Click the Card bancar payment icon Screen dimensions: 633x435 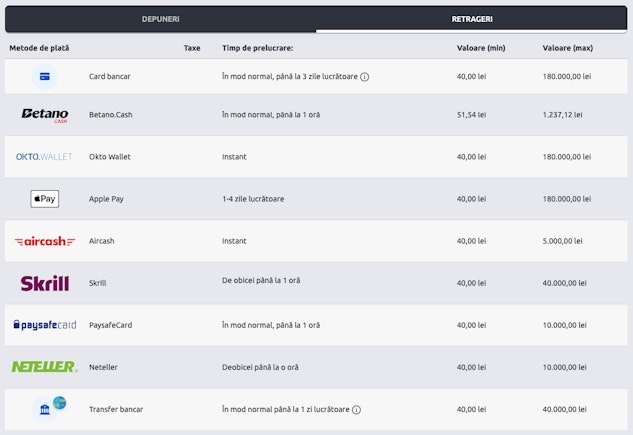click(x=45, y=76)
